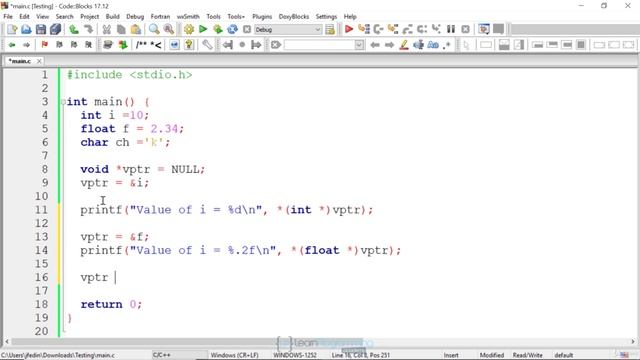Viewport: 640px width, 360px height.
Task: Click the Open file icon
Action: coord(26,29)
